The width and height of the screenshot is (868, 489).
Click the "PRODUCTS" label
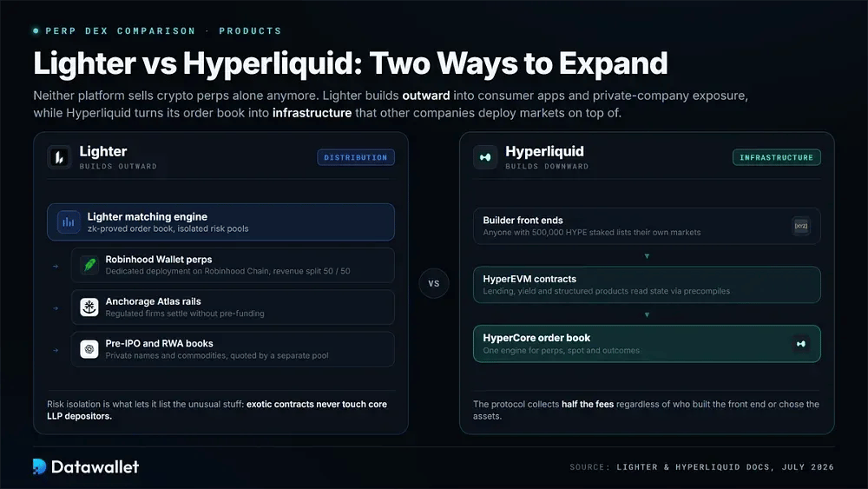tap(250, 31)
